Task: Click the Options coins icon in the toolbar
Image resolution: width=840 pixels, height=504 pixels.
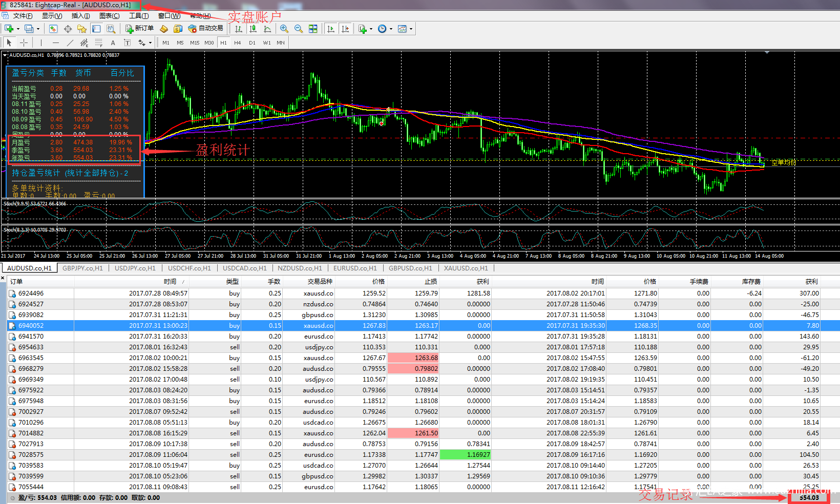Action: [x=178, y=29]
